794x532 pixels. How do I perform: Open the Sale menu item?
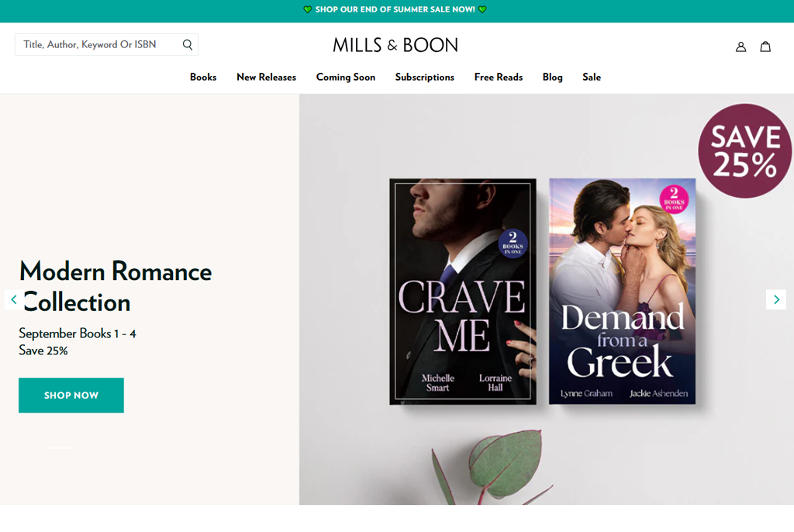(592, 77)
